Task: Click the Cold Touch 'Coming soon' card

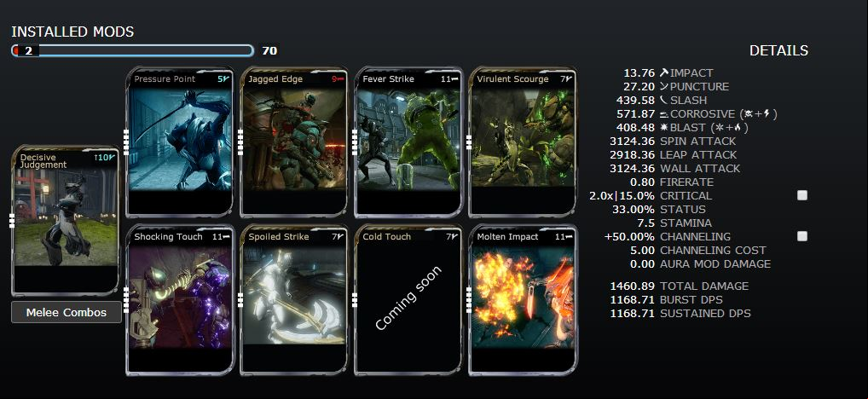Action: pos(408,300)
